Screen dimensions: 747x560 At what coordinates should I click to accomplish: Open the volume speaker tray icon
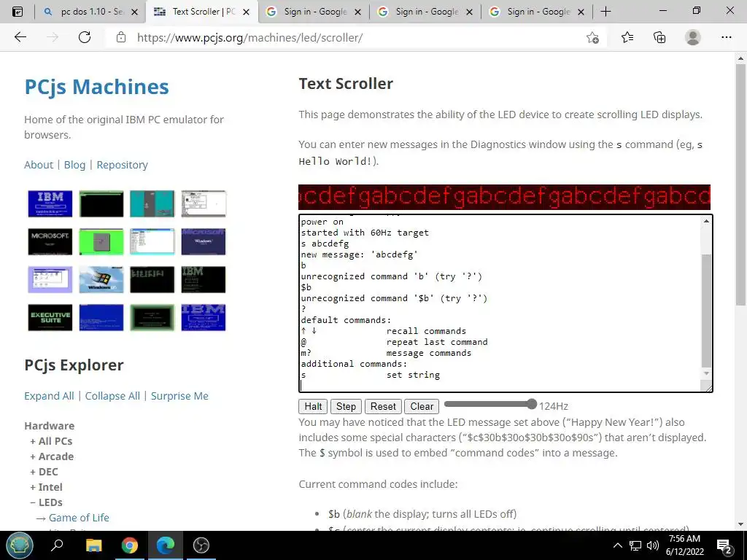click(653, 545)
